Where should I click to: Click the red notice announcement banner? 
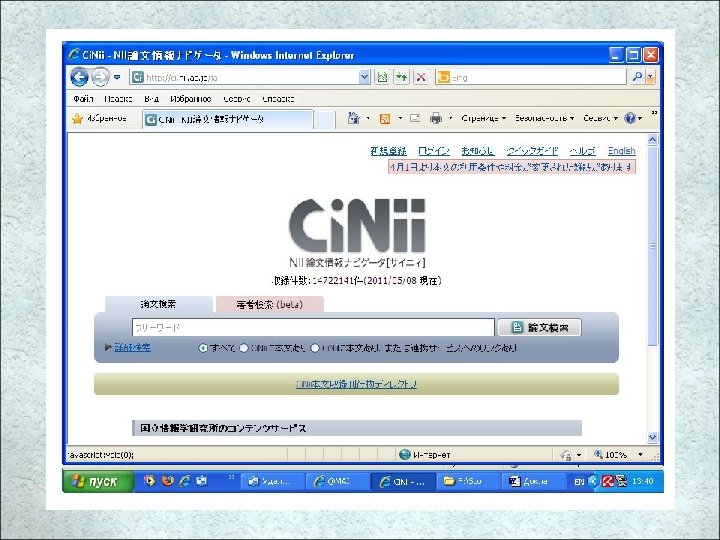pyautogui.click(x=512, y=167)
